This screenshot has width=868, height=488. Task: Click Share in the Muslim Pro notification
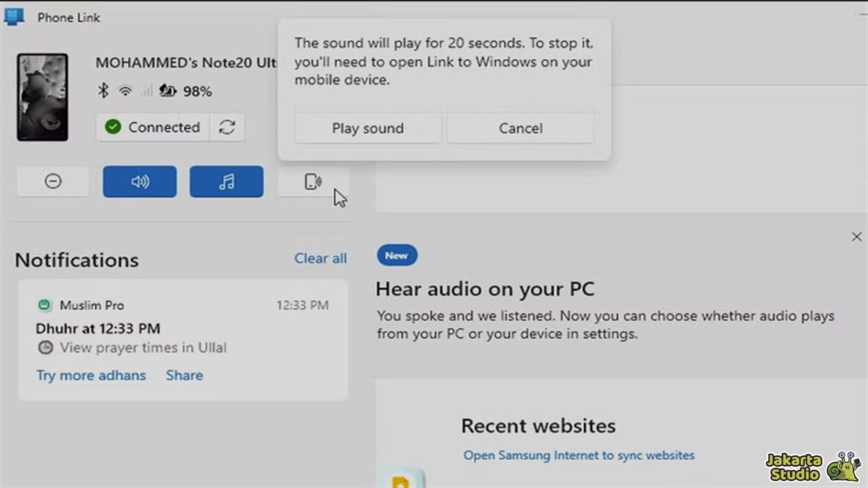click(x=184, y=375)
